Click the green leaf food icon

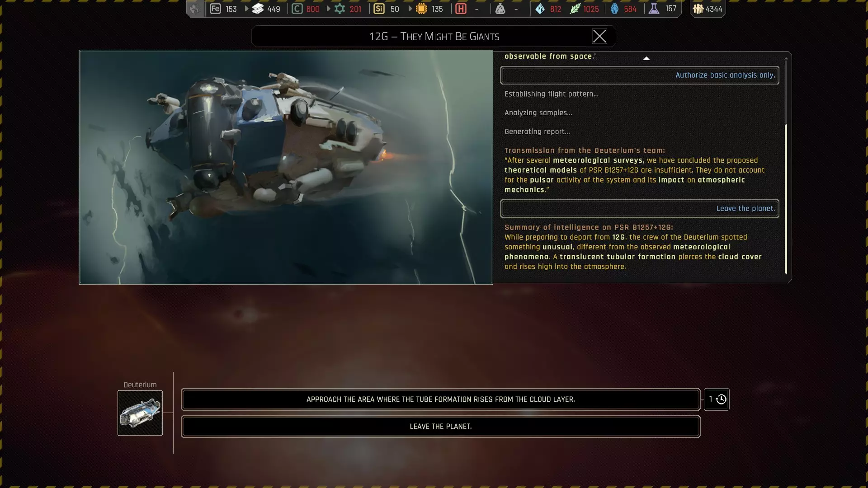pos(575,9)
